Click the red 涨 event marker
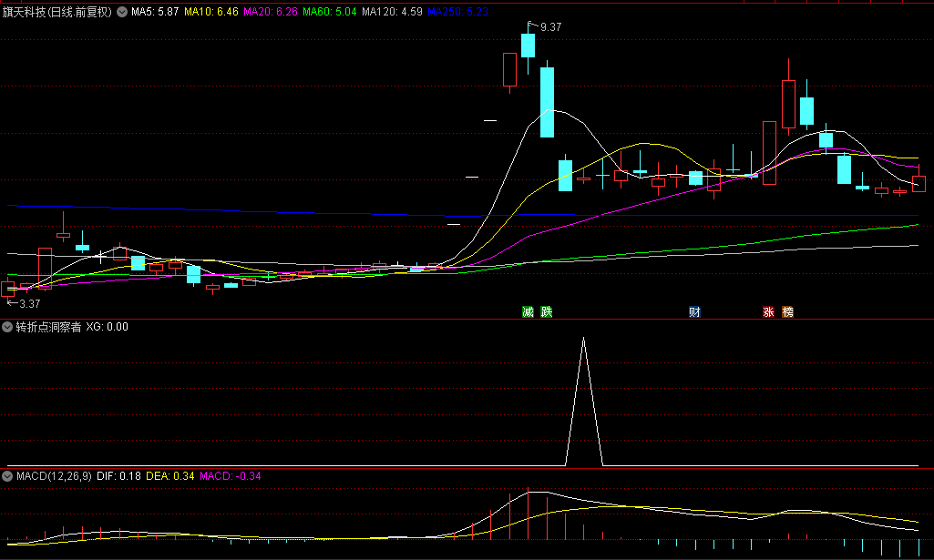Screen dimensions: 934x560 tap(768, 312)
